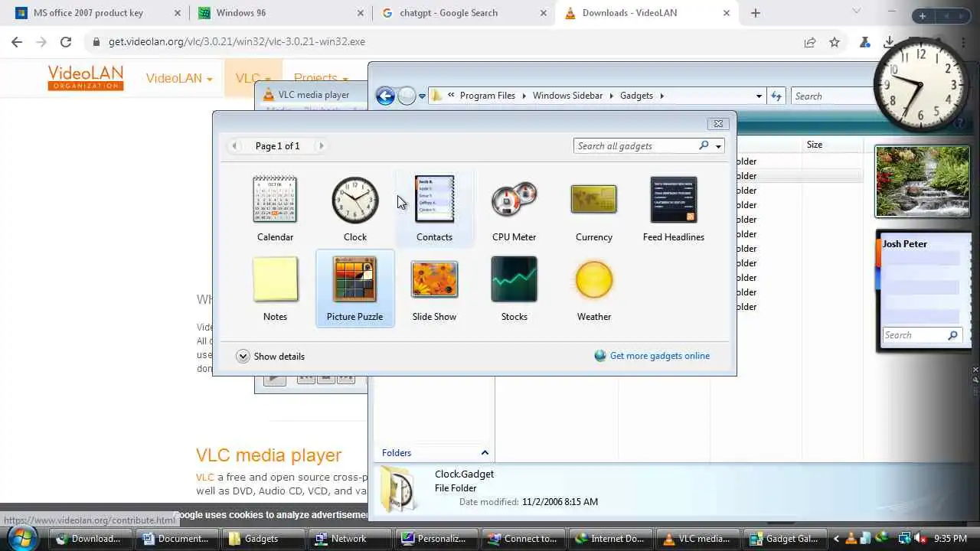980x551 pixels.
Task: Open gadget search options dropdown arrow
Action: click(x=718, y=146)
